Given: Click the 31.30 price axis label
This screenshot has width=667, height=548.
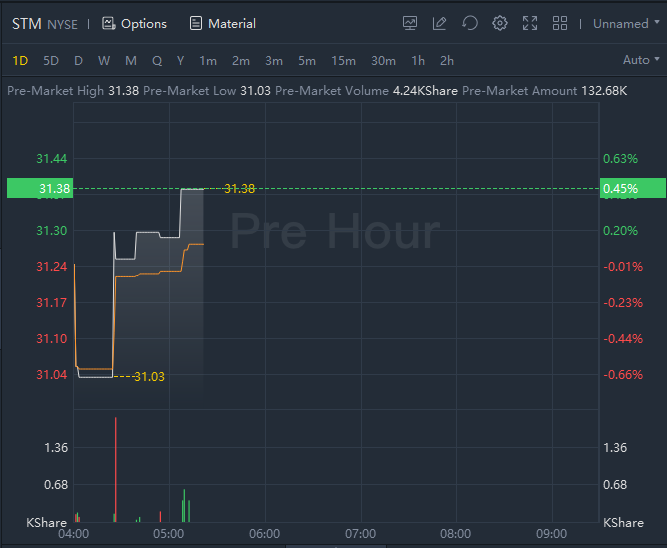Looking at the screenshot, I should click(51, 231).
